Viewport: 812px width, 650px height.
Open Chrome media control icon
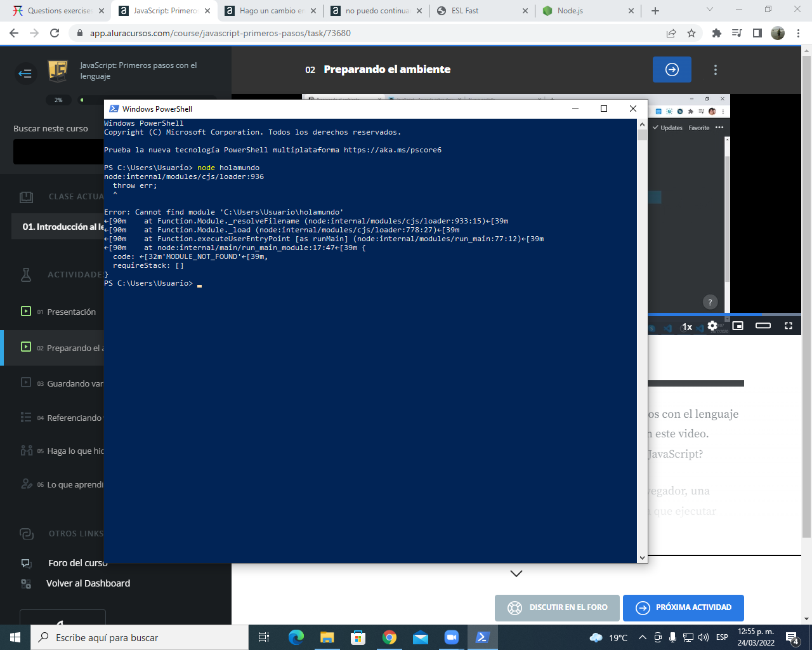(737, 33)
